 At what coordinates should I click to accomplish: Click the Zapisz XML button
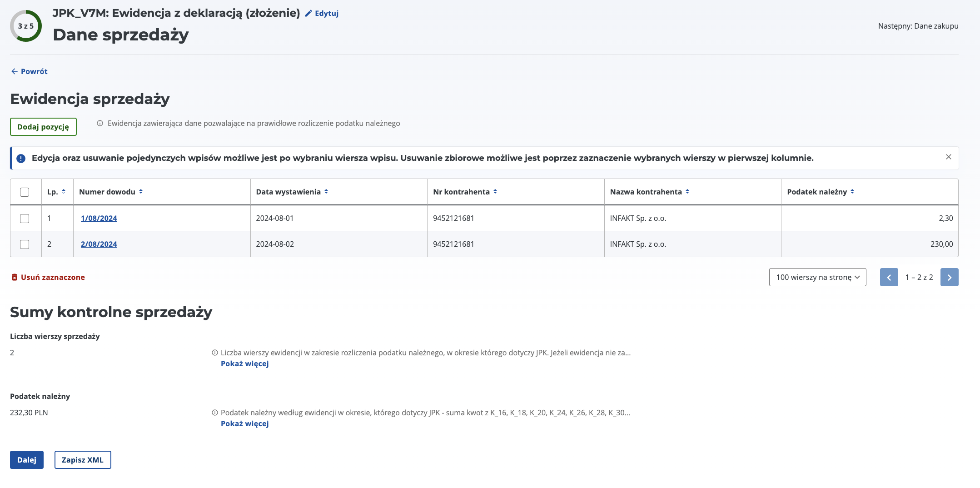click(x=83, y=460)
